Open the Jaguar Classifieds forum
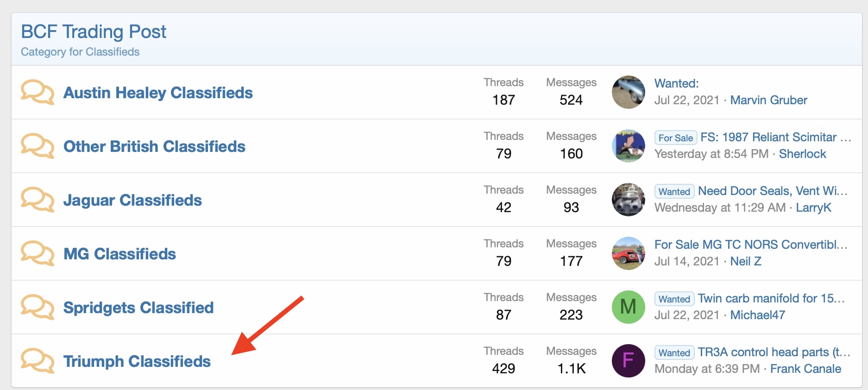Screen dimensions: 868x390 [132, 200]
